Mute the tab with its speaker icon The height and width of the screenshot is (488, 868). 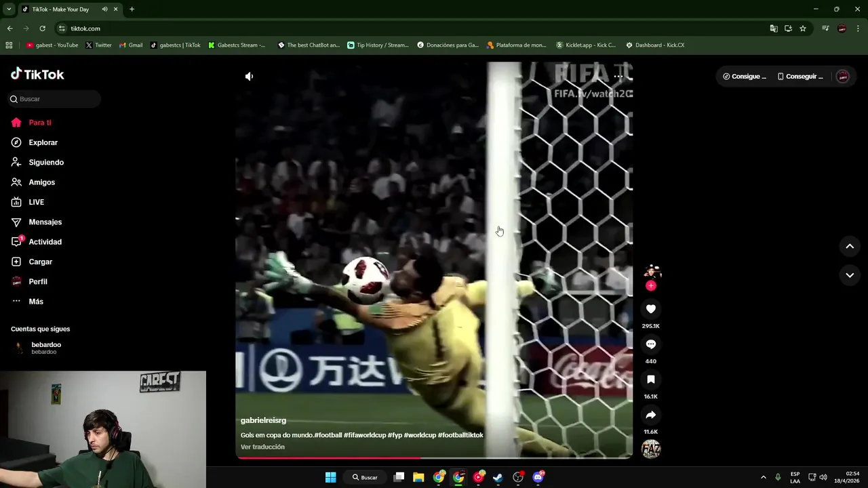click(104, 9)
